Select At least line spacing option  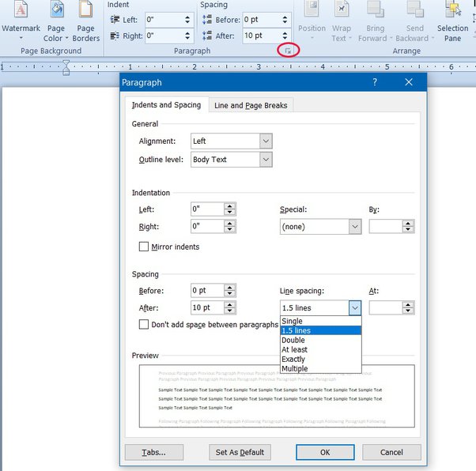coord(321,349)
